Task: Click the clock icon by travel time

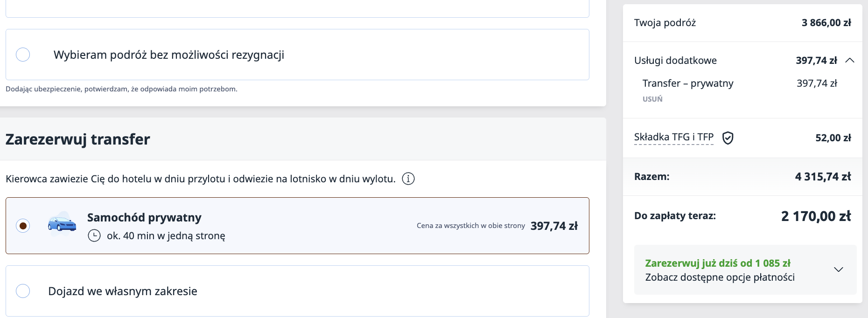Action: pos(94,235)
